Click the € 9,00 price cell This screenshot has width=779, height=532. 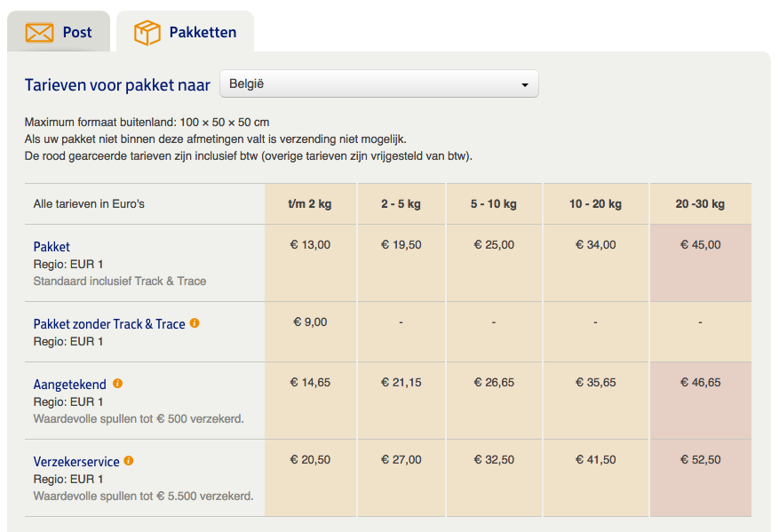[310, 332]
